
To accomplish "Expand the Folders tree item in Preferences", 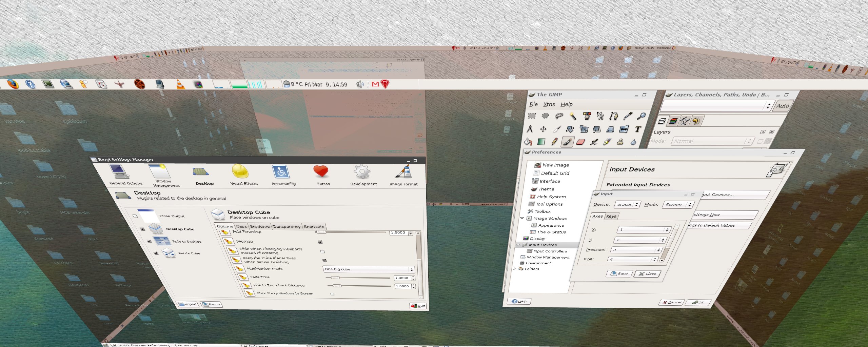I will pyautogui.click(x=515, y=269).
